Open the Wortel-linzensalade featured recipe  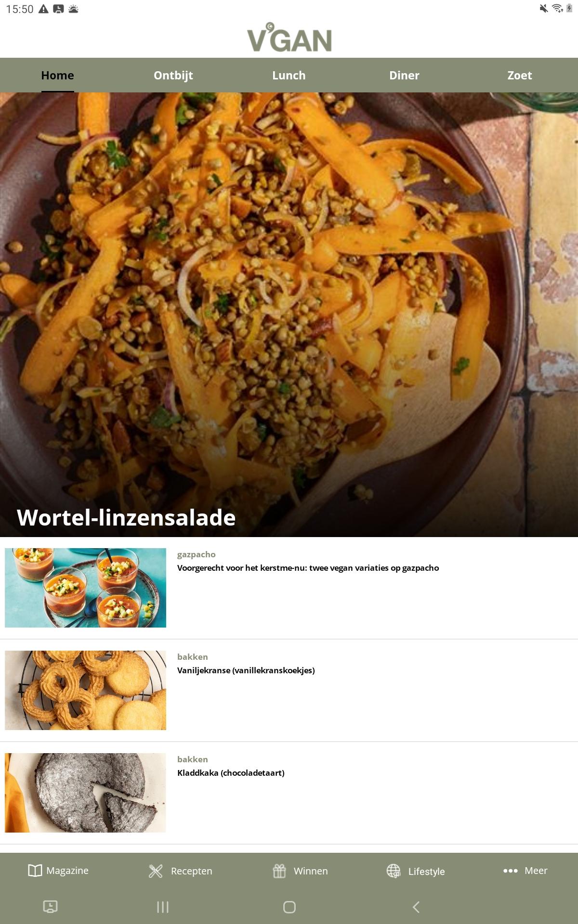289,315
